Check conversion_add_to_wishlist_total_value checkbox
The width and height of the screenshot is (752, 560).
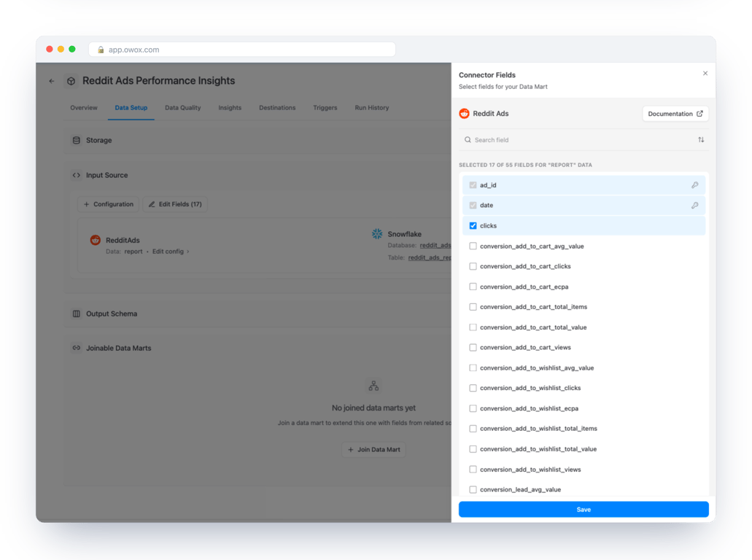pyautogui.click(x=473, y=449)
